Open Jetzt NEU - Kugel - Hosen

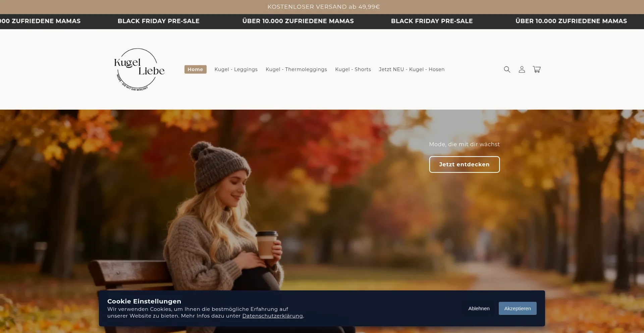click(x=412, y=69)
